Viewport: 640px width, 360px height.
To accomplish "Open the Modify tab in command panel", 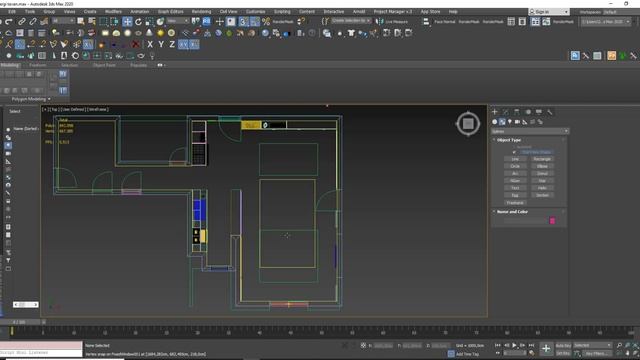I will pyautogui.click(x=506, y=111).
